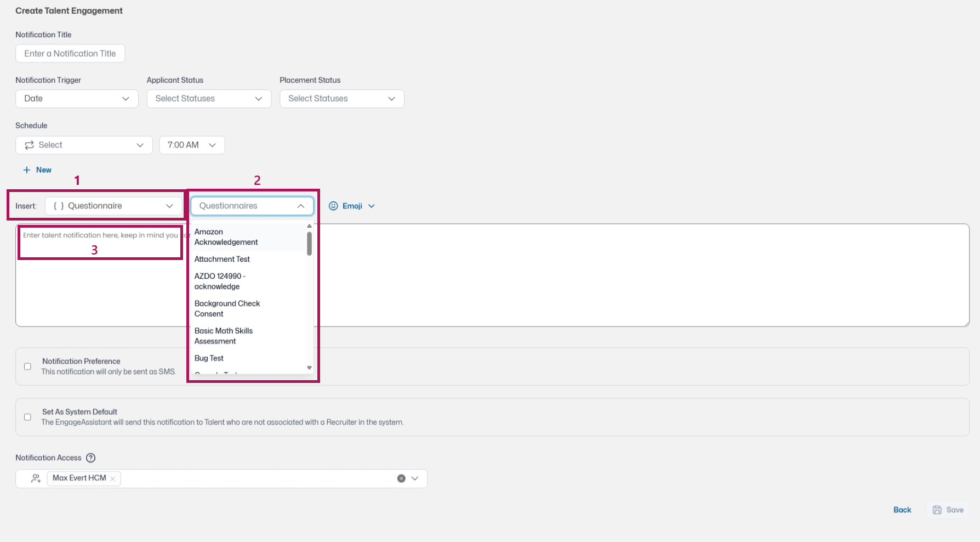Image resolution: width=980 pixels, height=542 pixels.
Task: Click the questionnaire list scroll down arrow
Action: [x=309, y=368]
